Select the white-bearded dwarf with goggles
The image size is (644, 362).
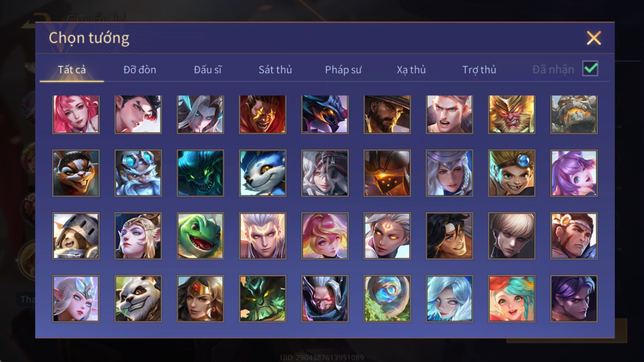138,173
